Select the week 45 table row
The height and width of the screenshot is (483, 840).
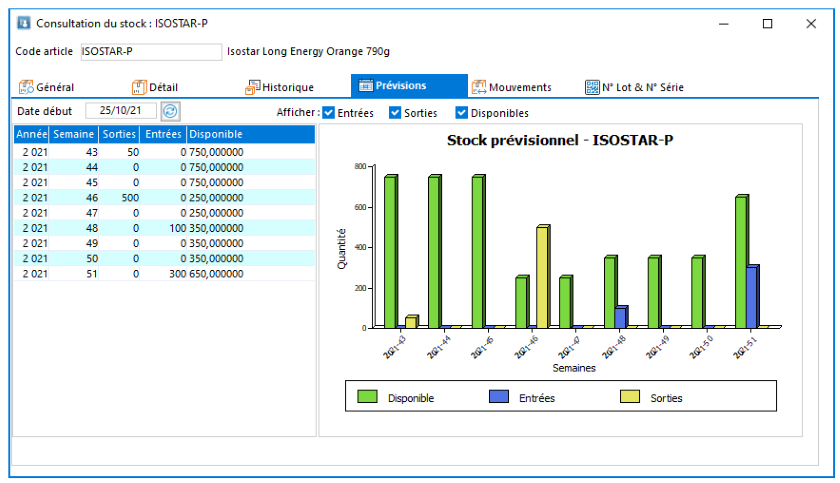[164, 183]
